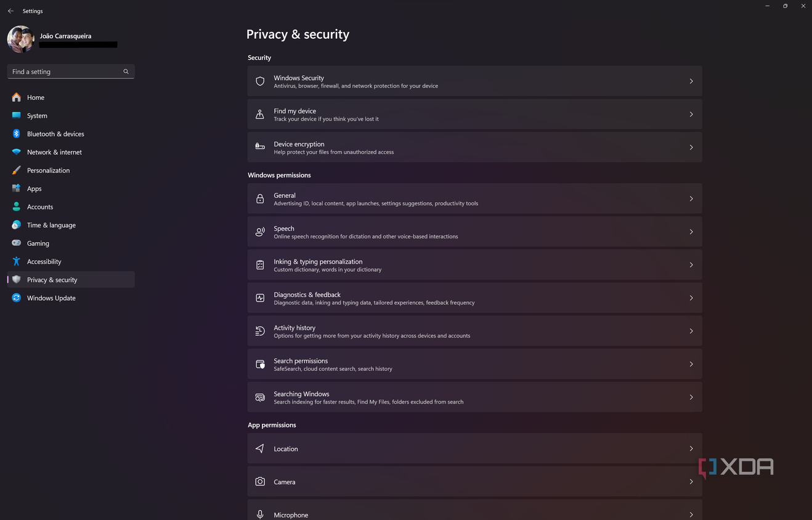Screen dimensions: 812x520
Task: Open Find my device chevron arrow
Action: point(691,115)
